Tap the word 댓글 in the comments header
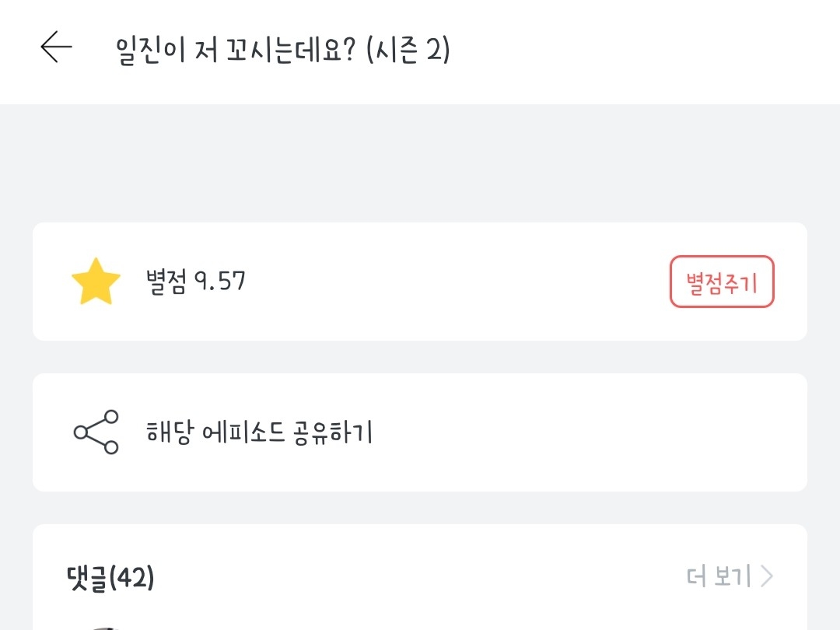Viewport: 840px width, 630px height. click(88, 577)
